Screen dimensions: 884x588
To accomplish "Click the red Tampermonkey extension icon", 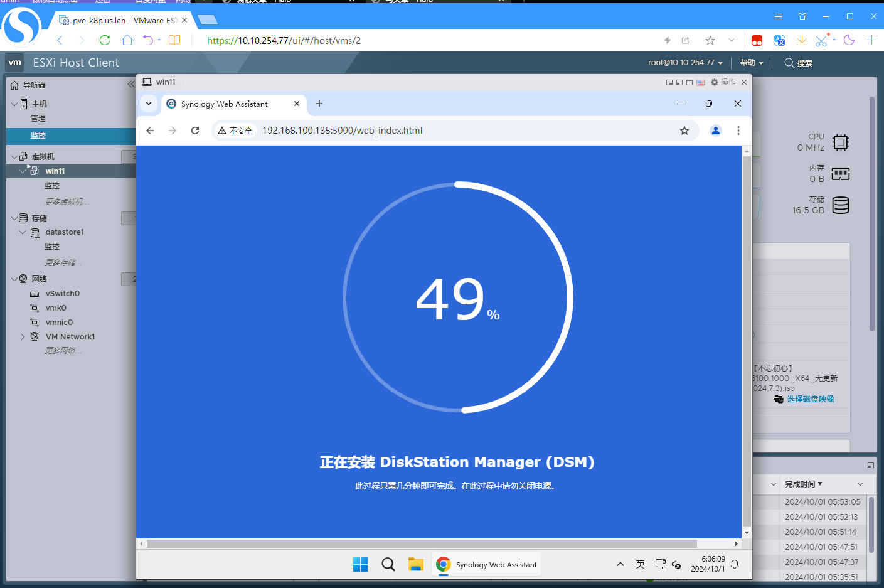I will pyautogui.click(x=757, y=40).
